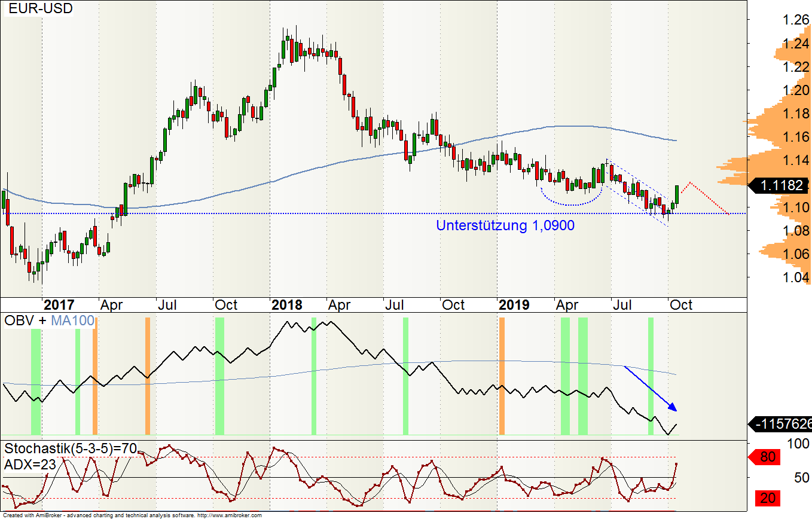Click the Stochastik(5-3-5)=70 indicator label
812x519 pixels.
71,448
